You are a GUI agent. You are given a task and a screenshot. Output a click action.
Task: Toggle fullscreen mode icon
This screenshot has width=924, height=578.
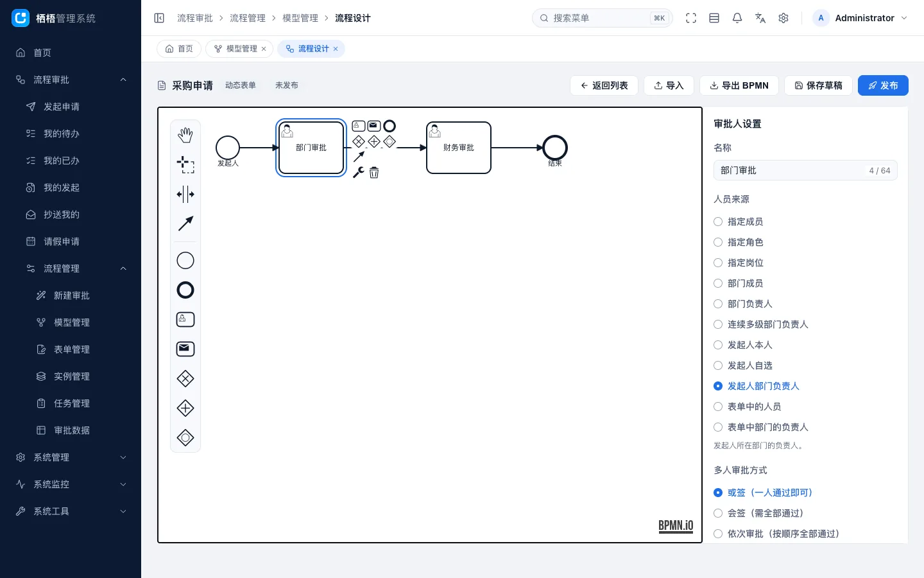tap(691, 18)
